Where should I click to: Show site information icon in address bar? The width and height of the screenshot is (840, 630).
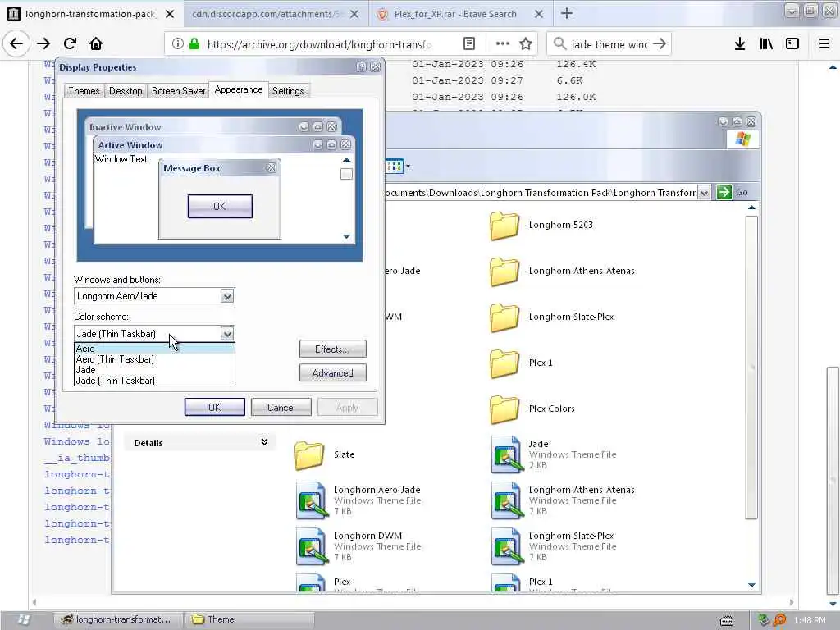click(177, 44)
